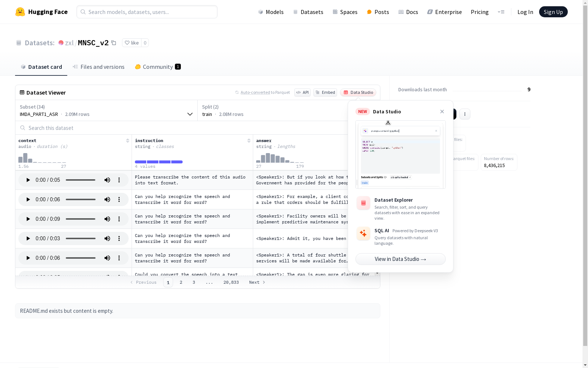Open the Enterprise page
The height and width of the screenshot is (368, 588).
click(445, 12)
